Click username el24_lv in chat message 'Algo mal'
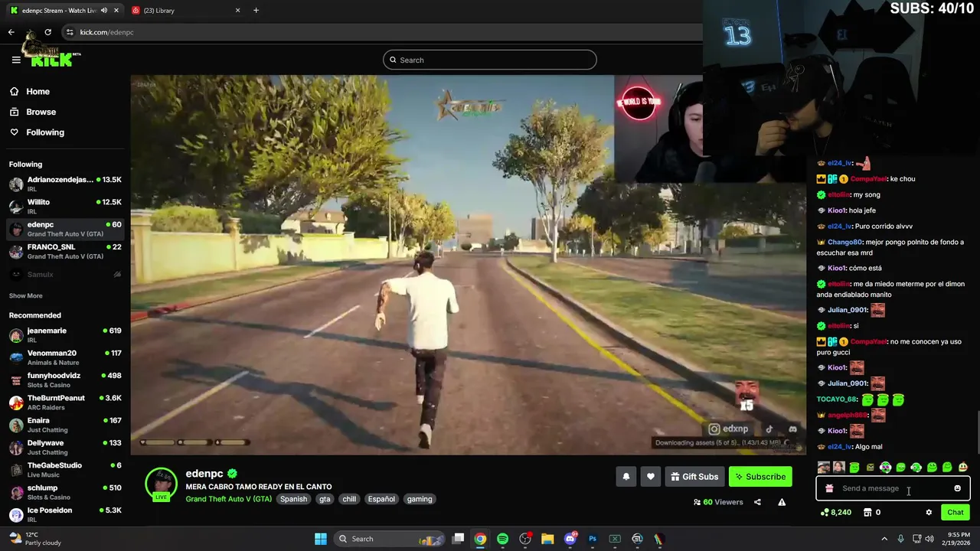Image resolution: width=980 pixels, height=551 pixels. coord(840,447)
